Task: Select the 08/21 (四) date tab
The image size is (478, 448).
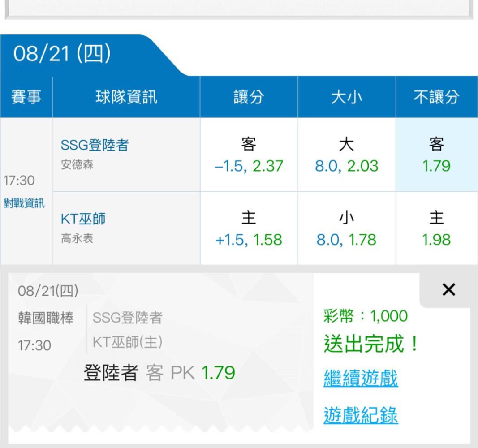Action: click(62, 54)
